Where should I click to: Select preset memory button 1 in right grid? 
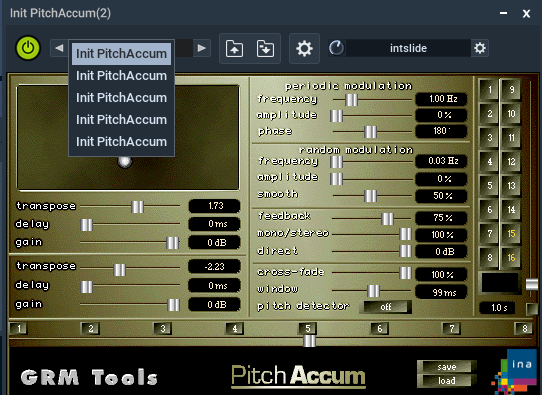tap(489, 90)
